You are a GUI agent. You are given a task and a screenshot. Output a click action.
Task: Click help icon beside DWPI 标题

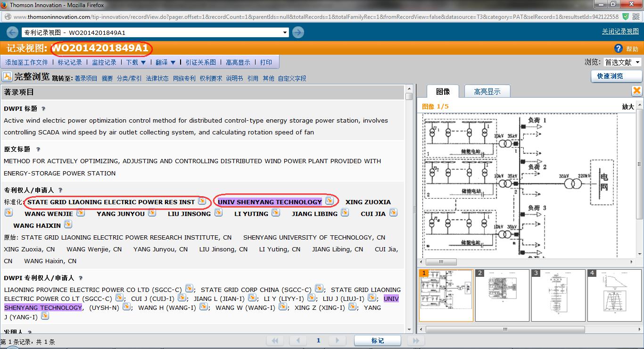(x=43, y=109)
